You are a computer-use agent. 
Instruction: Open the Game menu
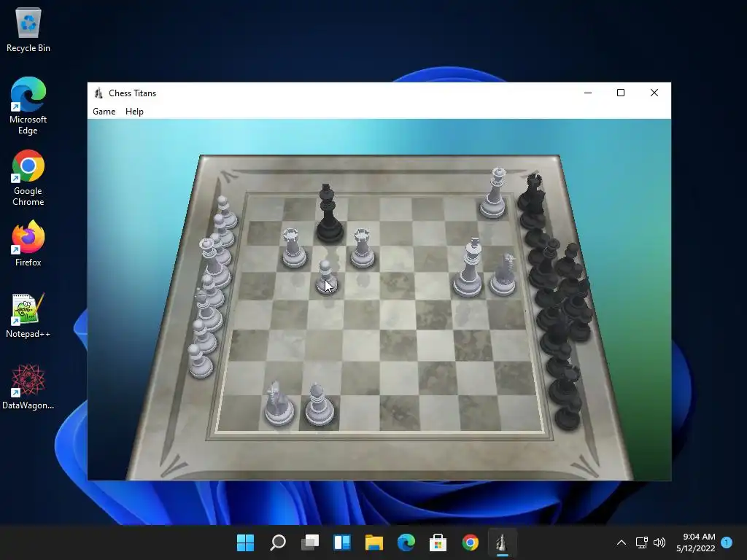104,112
